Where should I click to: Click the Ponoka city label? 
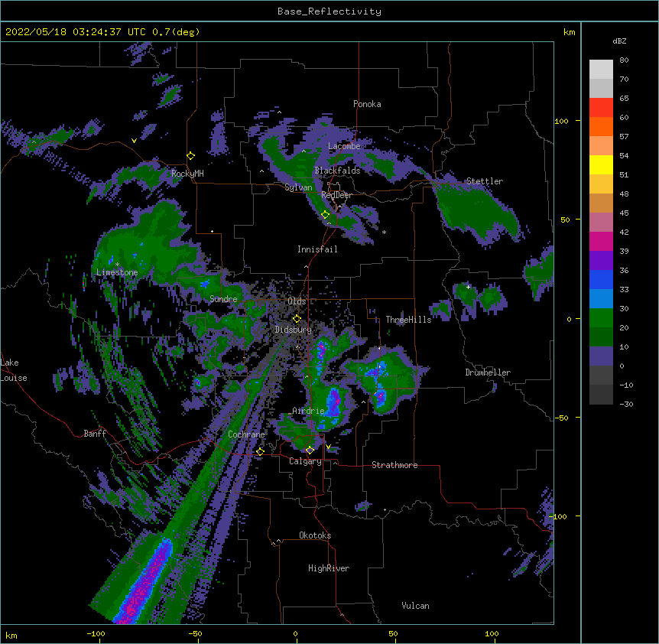tap(367, 104)
